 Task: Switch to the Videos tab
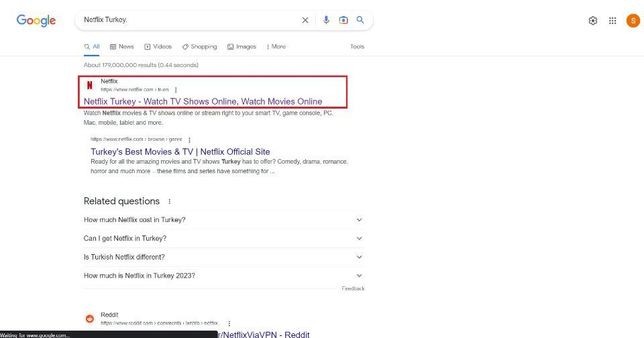[158, 46]
